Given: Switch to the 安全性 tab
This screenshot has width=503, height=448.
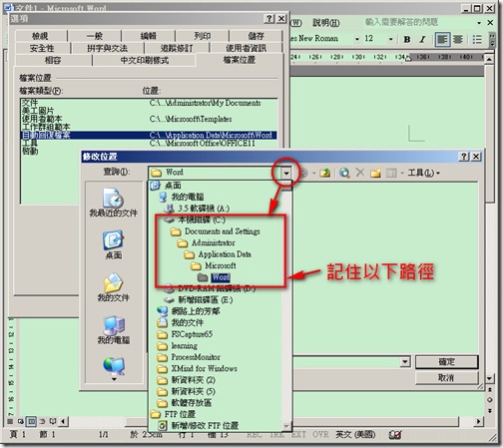Looking at the screenshot, I should (42, 48).
